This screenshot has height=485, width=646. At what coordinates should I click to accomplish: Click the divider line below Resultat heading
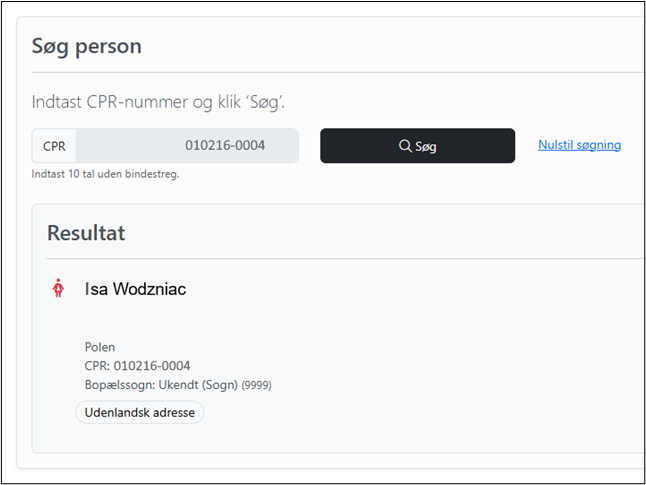345,259
